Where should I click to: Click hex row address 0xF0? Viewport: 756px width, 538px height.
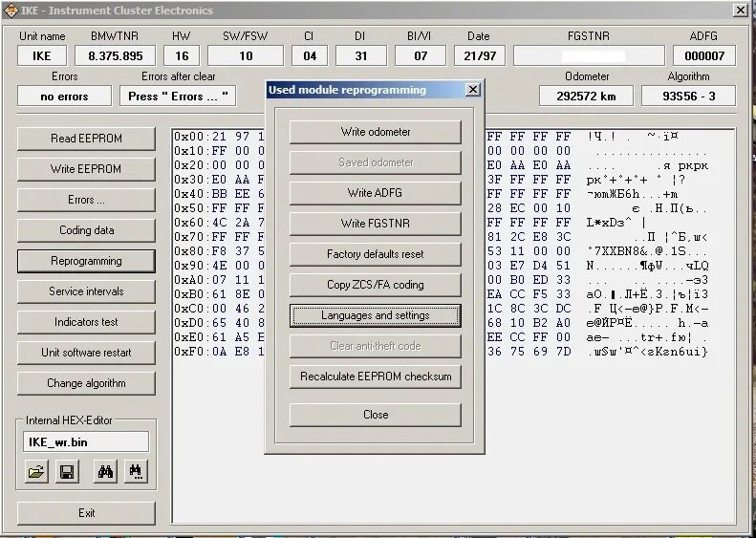click(x=191, y=352)
